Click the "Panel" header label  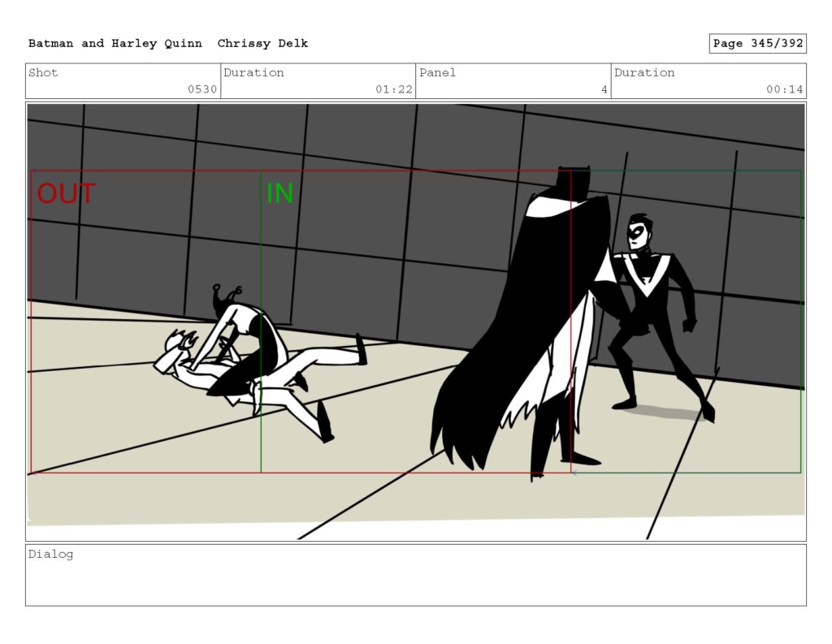pos(437,72)
